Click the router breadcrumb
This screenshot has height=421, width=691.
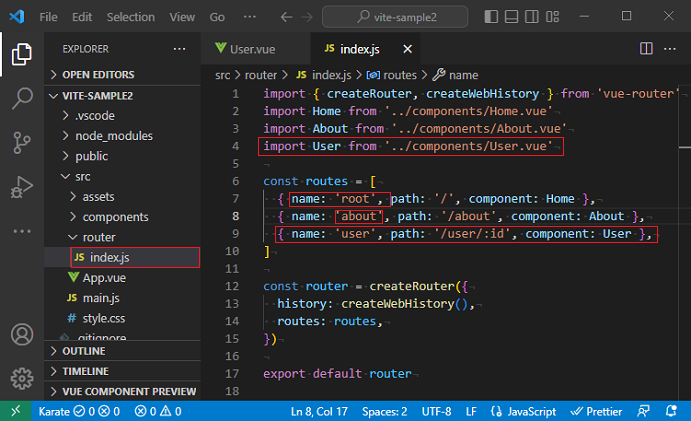260,75
